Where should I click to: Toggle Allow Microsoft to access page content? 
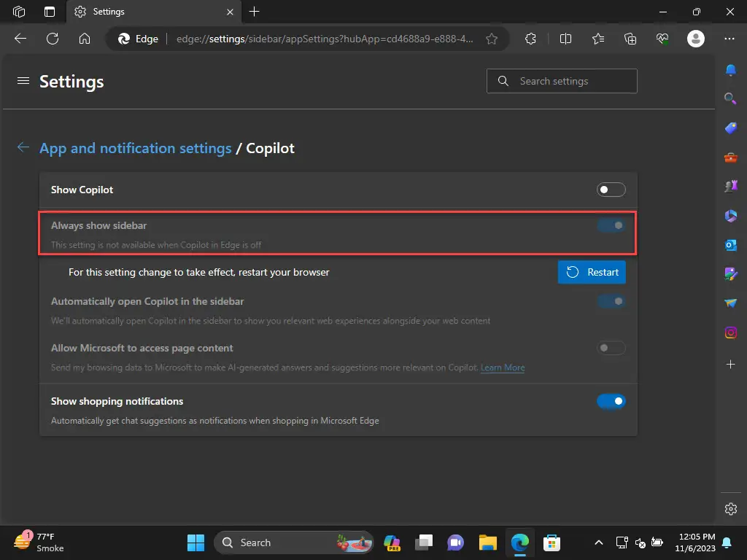[611, 348]
